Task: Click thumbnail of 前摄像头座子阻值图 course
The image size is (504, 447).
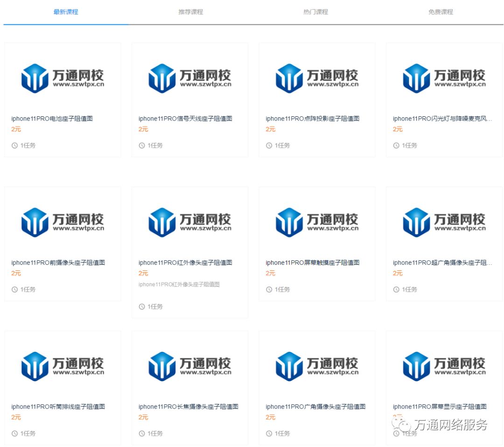Action: coord(63,222)
